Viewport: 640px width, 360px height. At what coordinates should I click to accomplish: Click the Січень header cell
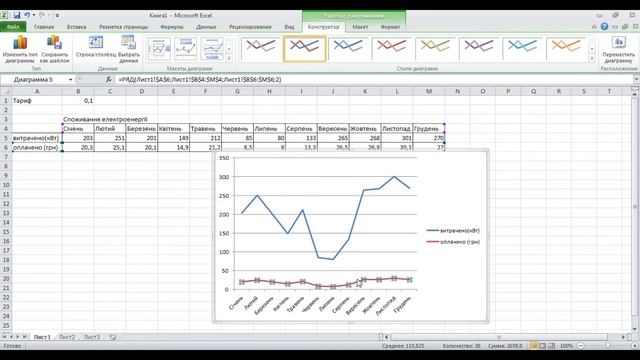tap(78, 129)
